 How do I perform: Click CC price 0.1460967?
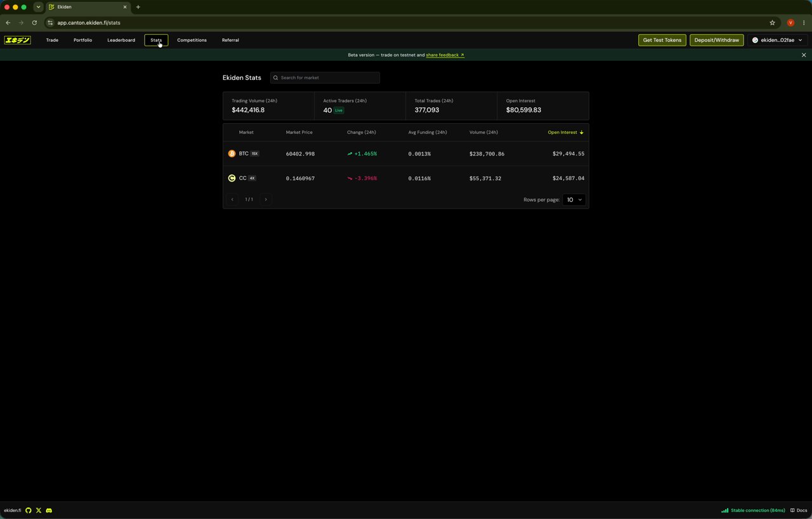pos(300,178)
